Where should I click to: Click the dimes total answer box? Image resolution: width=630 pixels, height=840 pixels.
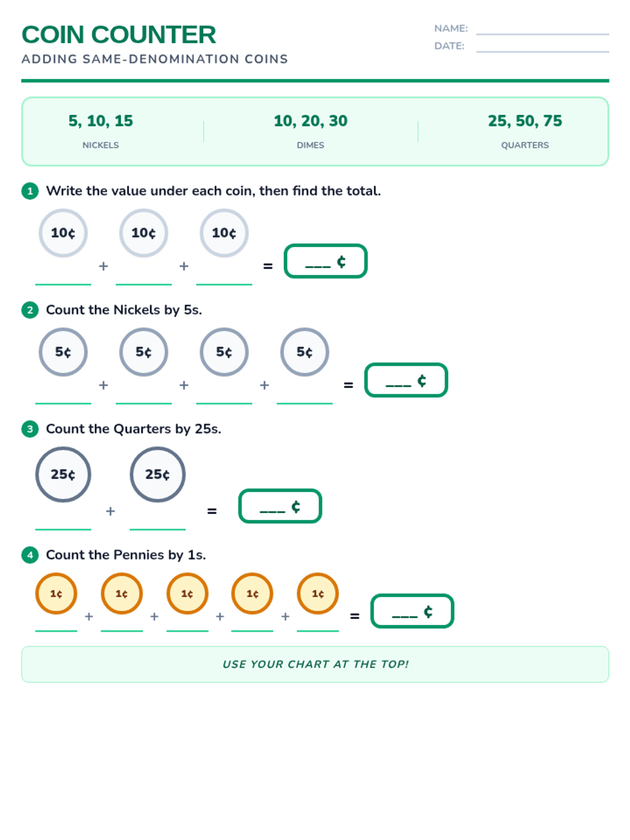pos(325,261)
